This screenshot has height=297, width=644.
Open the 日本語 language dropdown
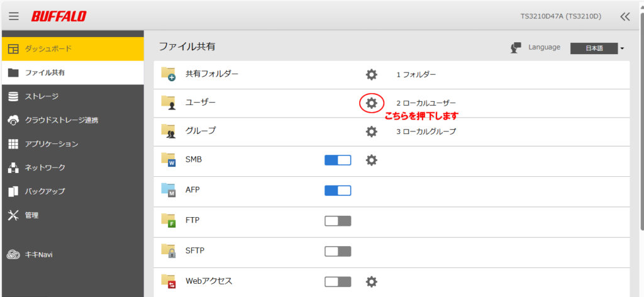tap(594, 48)
